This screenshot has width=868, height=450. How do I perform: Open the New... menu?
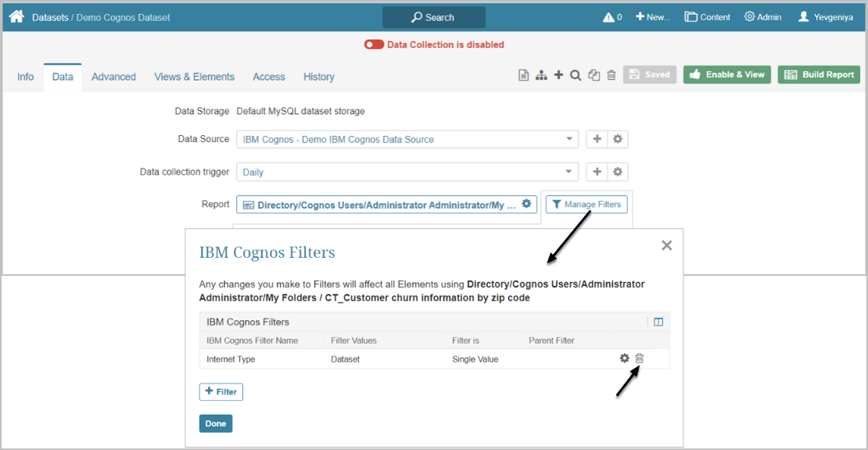click(653, 17)
